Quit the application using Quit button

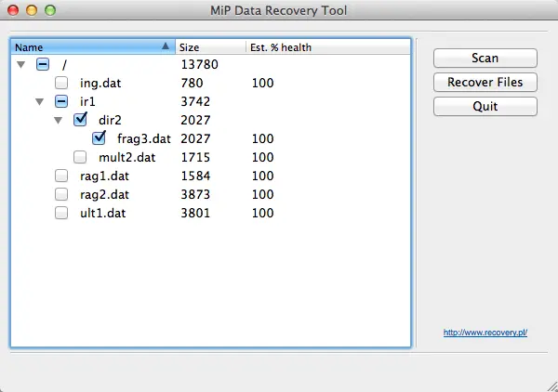485,106
